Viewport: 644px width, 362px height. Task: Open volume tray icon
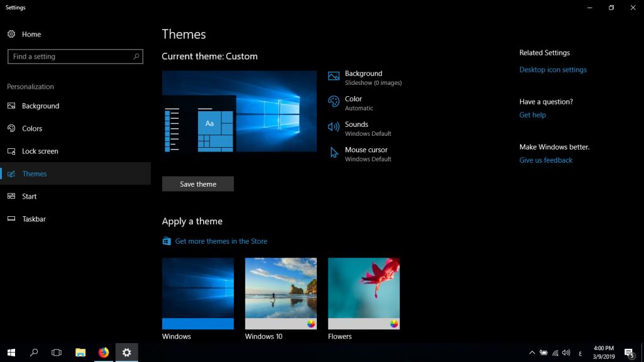pyautogui.click(x=567, y=353)
